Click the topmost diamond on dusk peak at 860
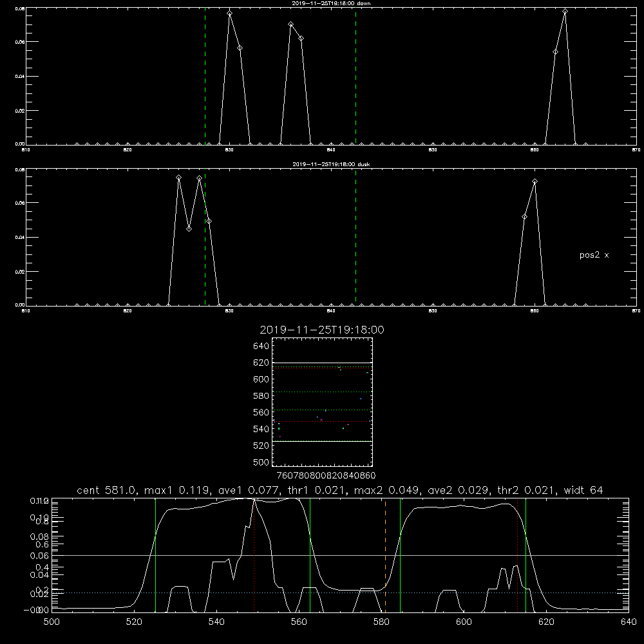Screen dimensions: 644x644 535,182
